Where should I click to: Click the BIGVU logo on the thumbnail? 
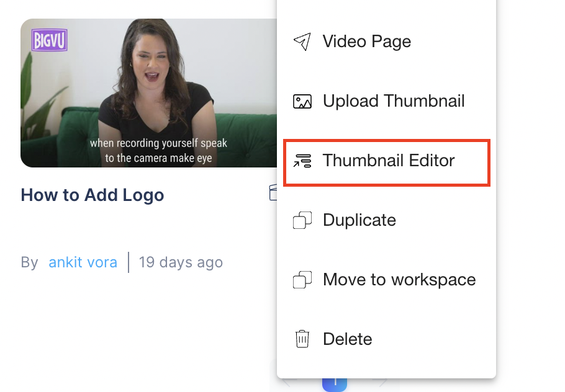tap(50, 40)
